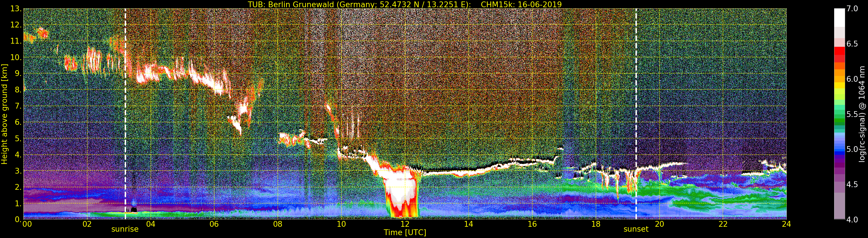Click the colorbar tick label '6.5'
This screenshot has width=868, height=238.
tap(852, 44)
